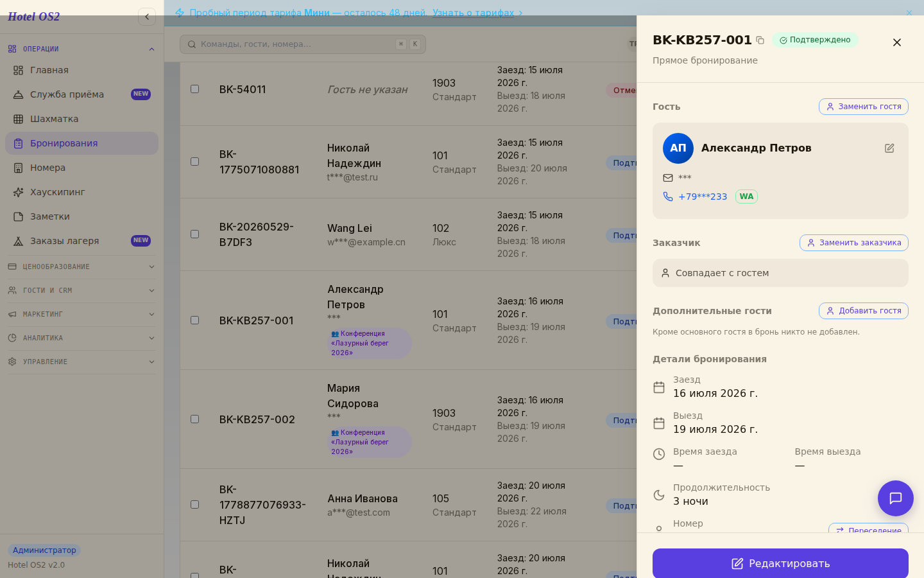
Task: Expand the Гости и CRM section
Action: pyautogui.click(x=81, y=290)
